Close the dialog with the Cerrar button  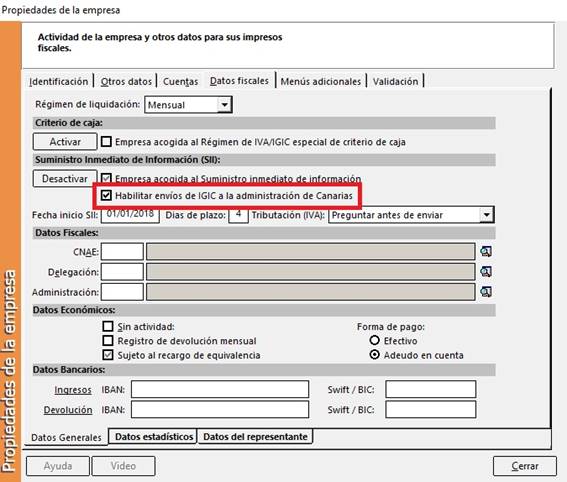[x=525, y=466]
